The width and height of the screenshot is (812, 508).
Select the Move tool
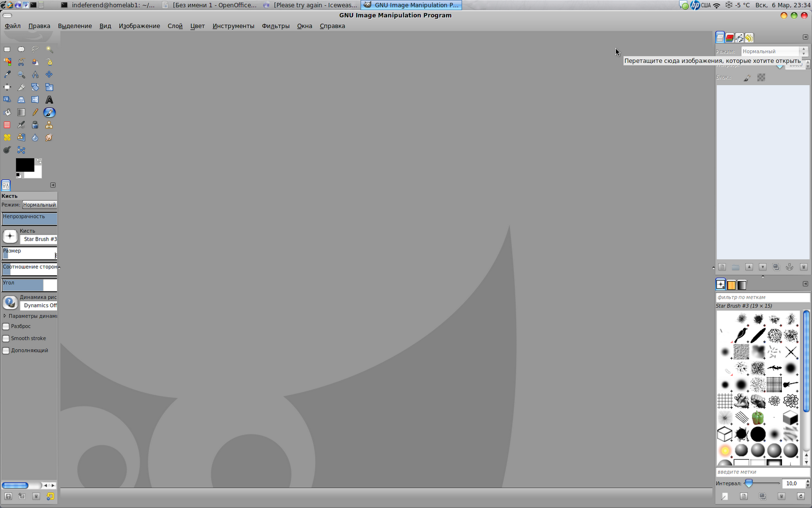coord(49,75)
